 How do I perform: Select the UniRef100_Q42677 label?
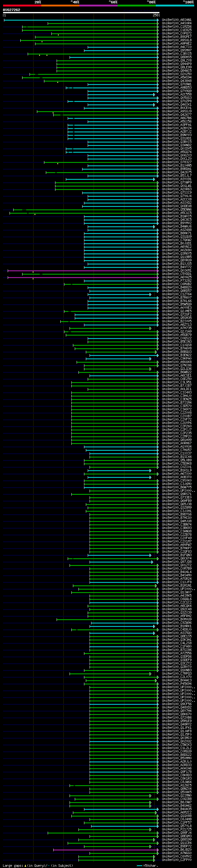[177, 115]
